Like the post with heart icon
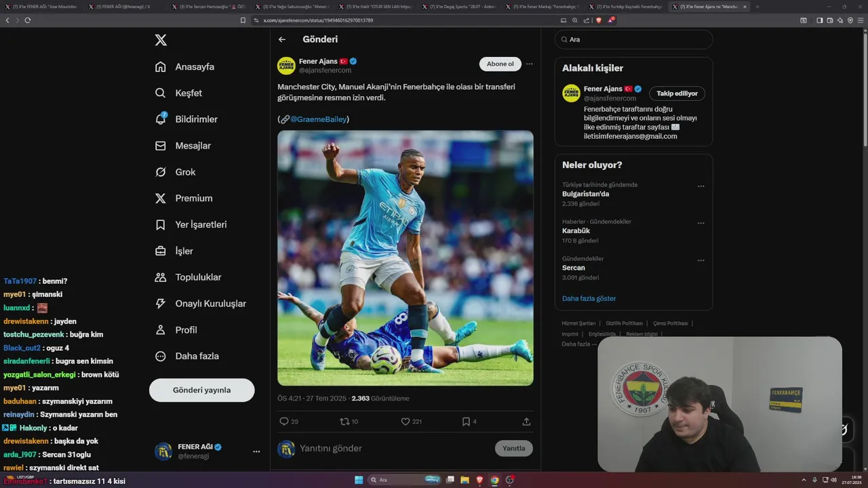Screen dimensions: 868x488 406,422
